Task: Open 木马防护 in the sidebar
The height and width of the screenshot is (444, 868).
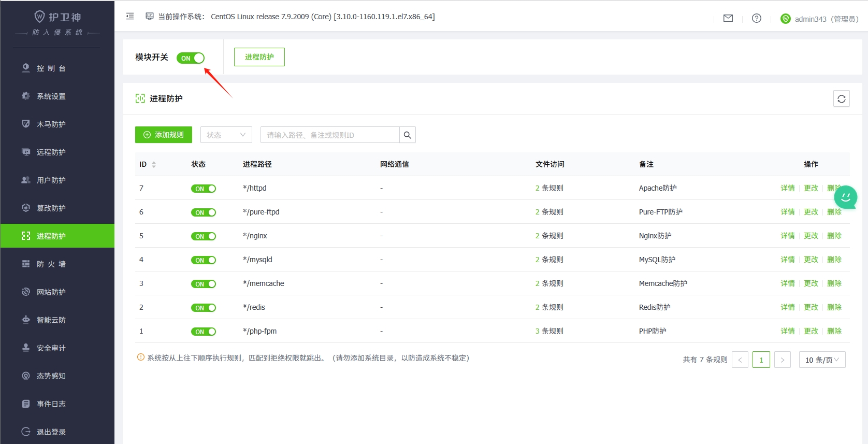Action: [x=57, y=124]
